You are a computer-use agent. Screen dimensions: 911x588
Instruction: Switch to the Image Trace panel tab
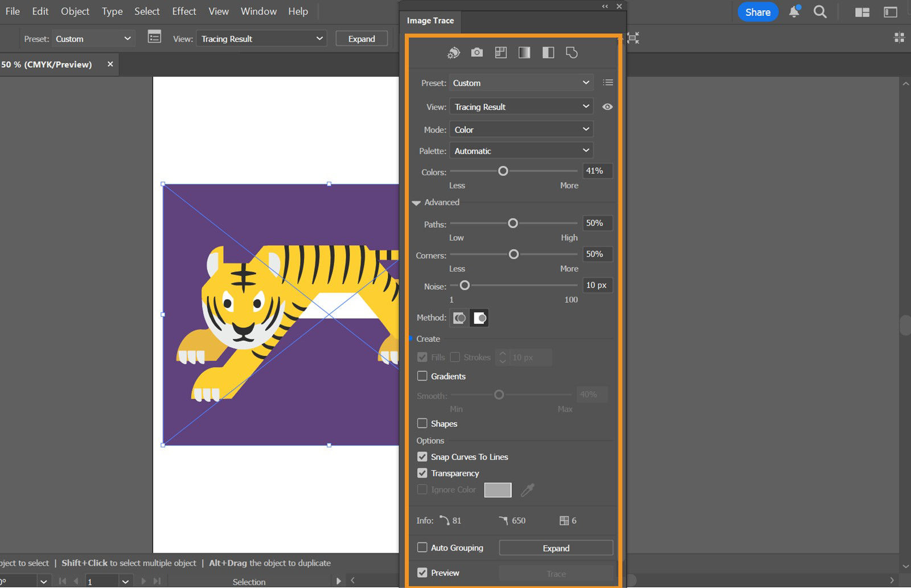pos(430,20)
